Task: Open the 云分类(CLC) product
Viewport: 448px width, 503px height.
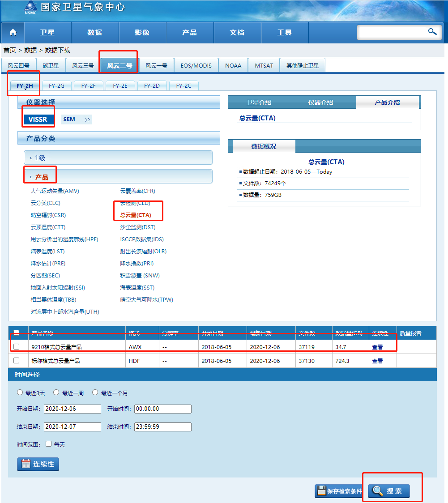Action: click(x=46, y=203)
